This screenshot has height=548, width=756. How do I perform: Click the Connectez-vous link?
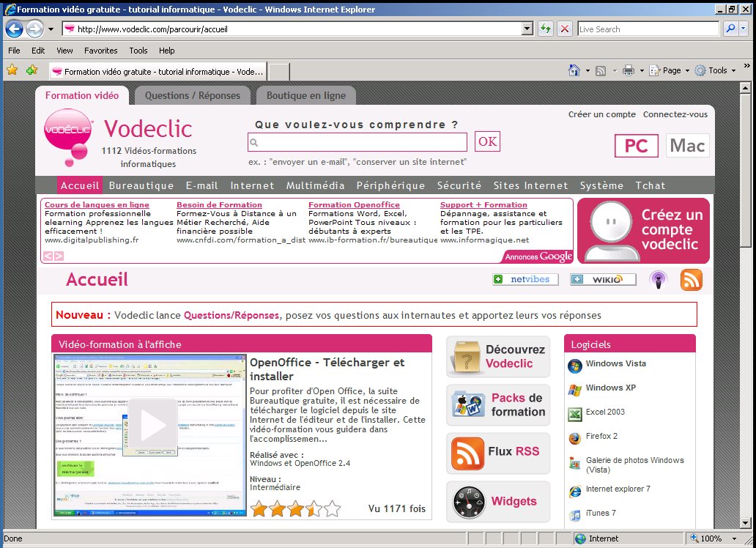click(675, 114)
